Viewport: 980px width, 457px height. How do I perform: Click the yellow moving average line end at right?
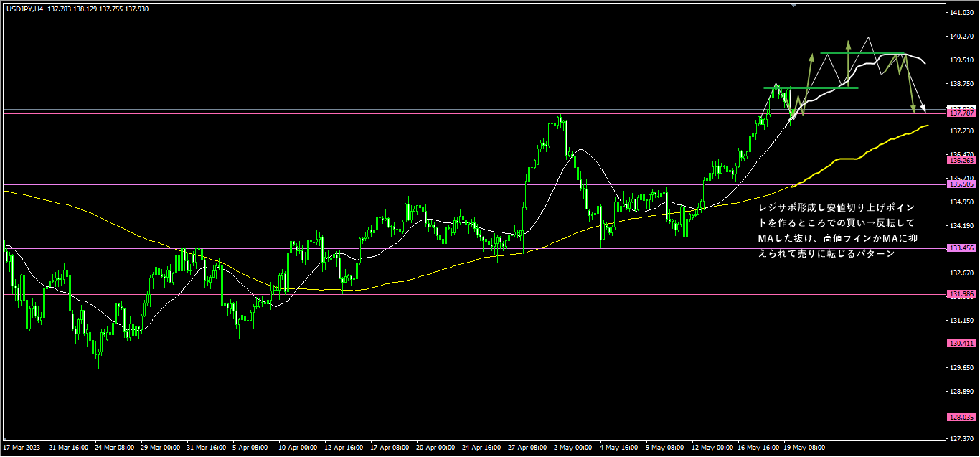pos(925,126)
